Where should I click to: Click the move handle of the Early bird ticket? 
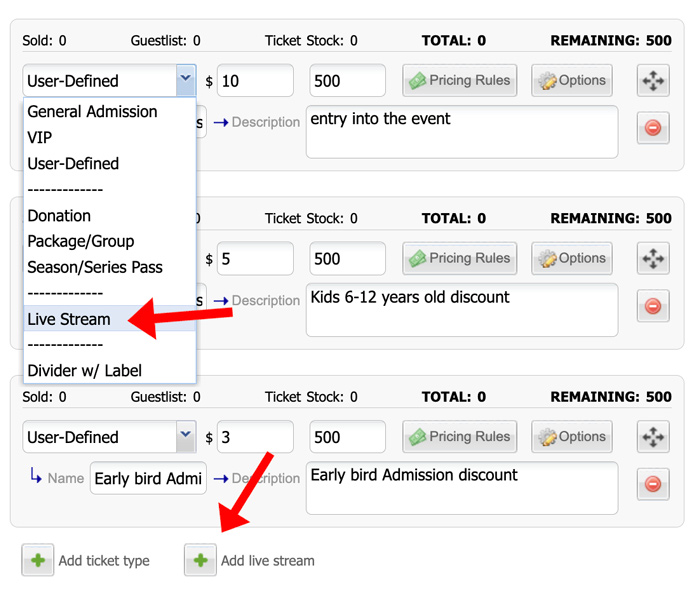(653, 437)
